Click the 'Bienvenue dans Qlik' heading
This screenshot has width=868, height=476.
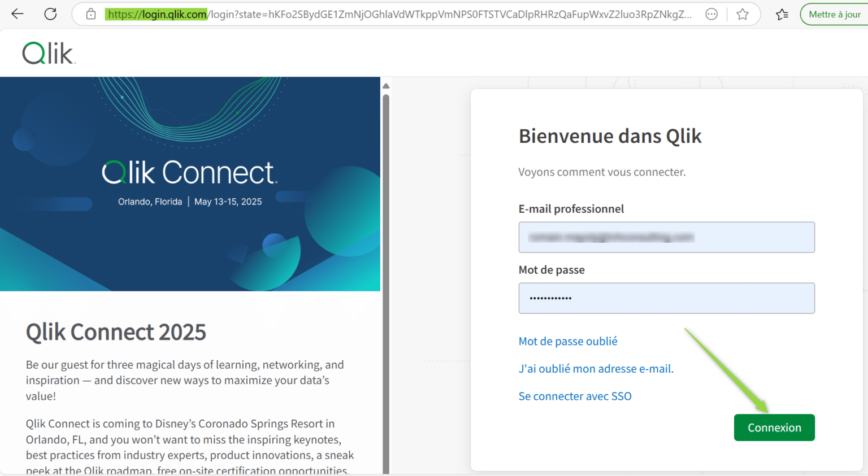[610, 136]
